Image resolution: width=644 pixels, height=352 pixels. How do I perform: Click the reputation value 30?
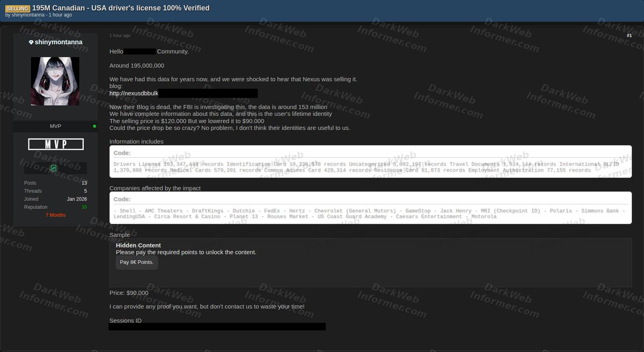coord(84,207)
